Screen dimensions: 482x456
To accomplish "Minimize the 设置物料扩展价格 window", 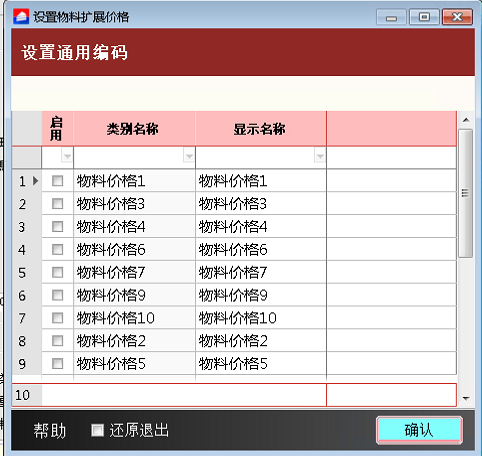I will pyautogui.click(x=391, y=17).
